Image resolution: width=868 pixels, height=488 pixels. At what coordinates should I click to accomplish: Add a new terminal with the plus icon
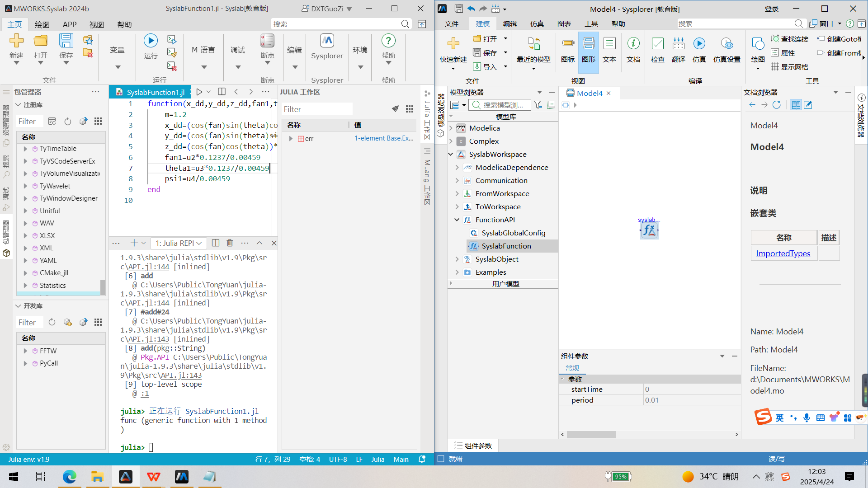tap(134, 243)
